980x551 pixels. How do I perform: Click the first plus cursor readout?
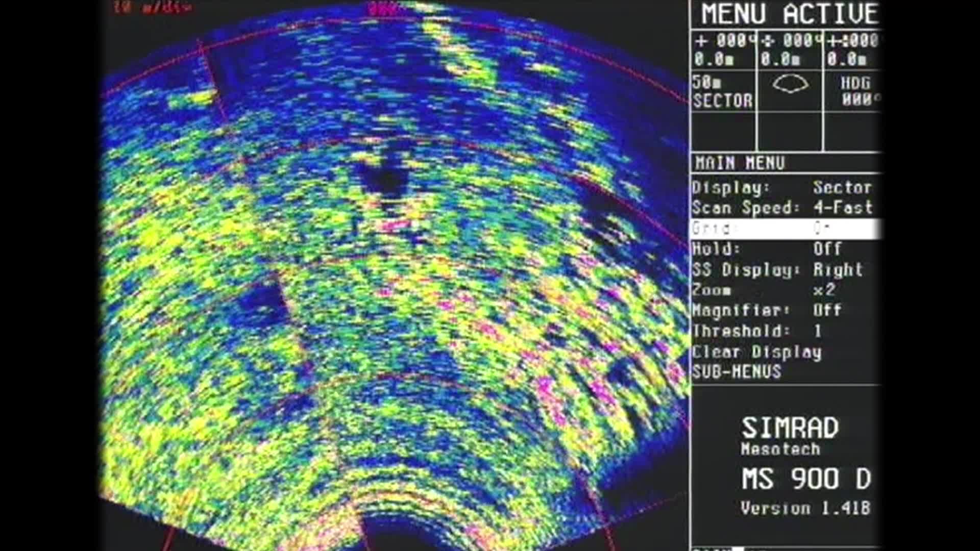pyautogui.click(x=724, y=50)
